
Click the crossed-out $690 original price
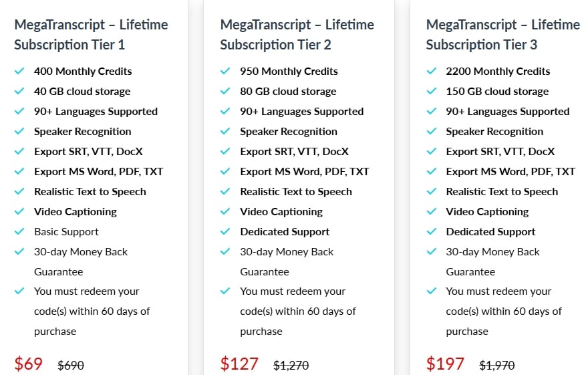[x=71, y=366]
